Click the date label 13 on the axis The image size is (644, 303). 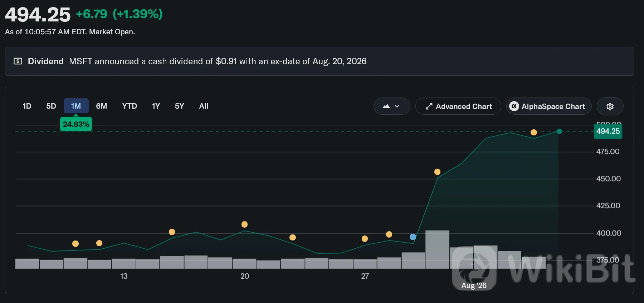coord(124,276)
